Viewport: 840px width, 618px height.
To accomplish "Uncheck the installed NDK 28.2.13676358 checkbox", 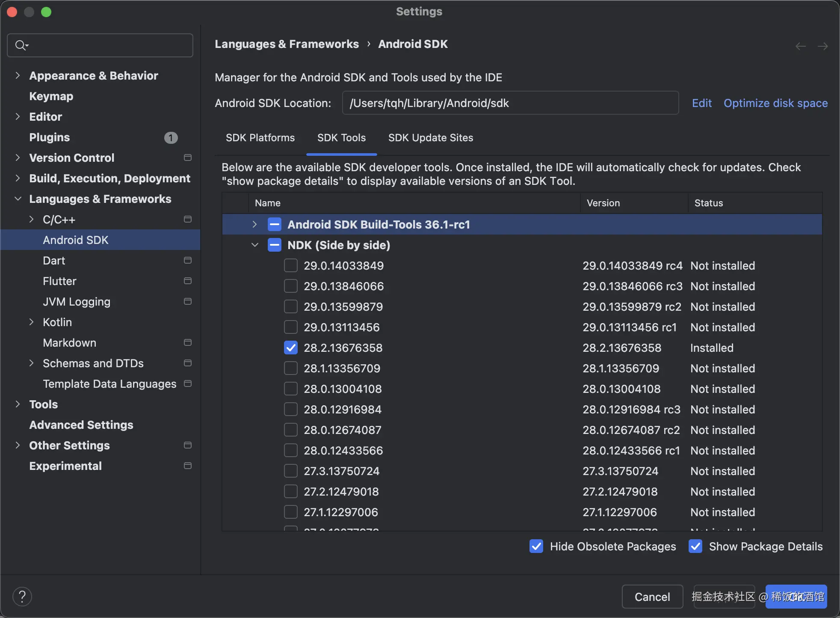I will [x=291, y=348].
